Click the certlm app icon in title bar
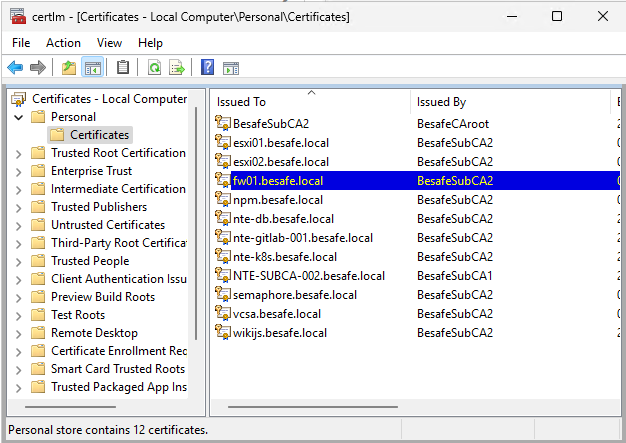 click(18, 16)
